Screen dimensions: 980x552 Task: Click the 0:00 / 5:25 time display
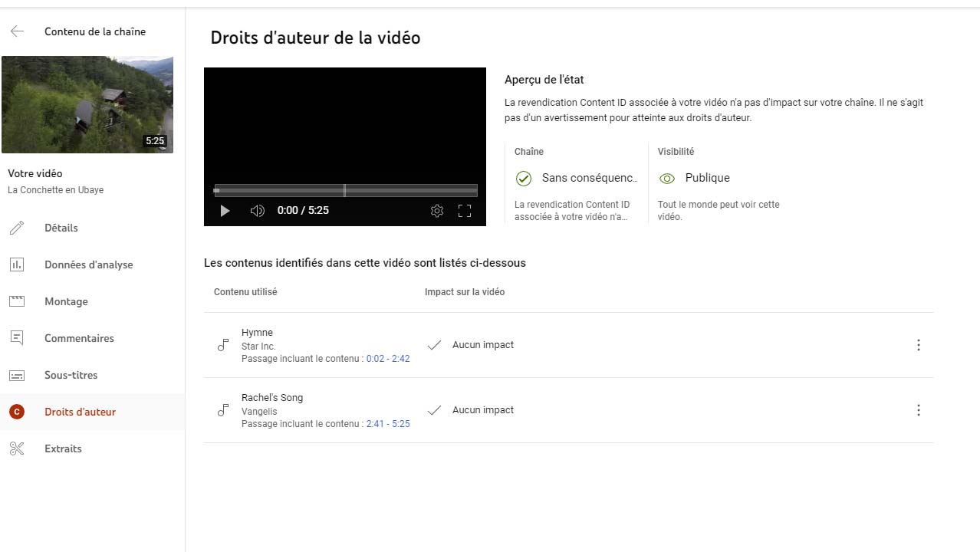pos(303,210)
